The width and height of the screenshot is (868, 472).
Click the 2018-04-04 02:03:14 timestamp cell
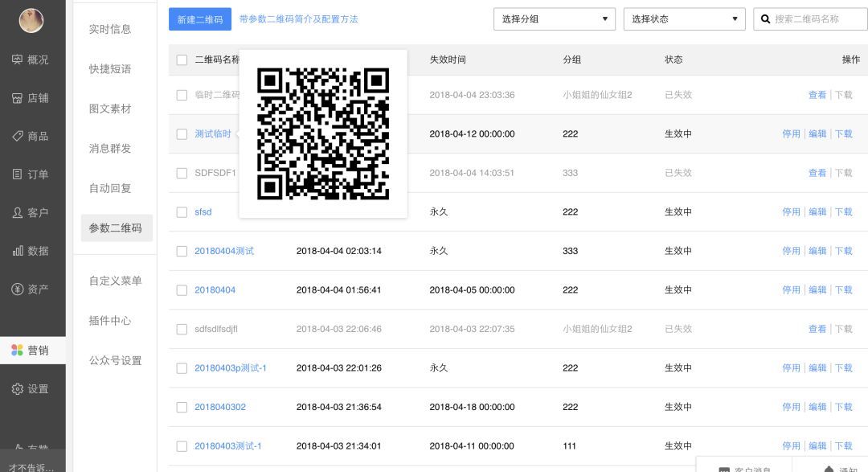339,251
